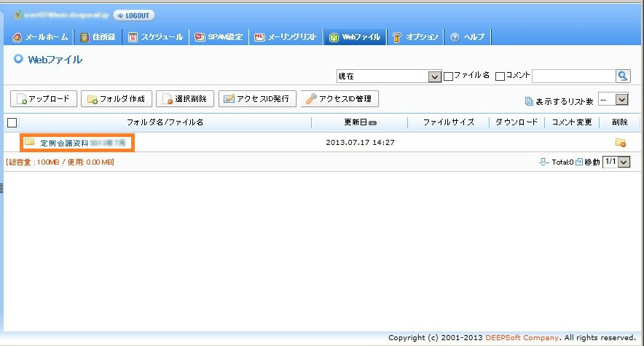Open the 1/1 page selector dropdown
The image size is (644, 346).
[624, 162]
